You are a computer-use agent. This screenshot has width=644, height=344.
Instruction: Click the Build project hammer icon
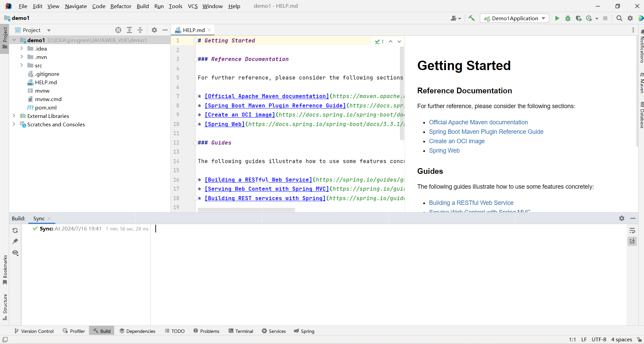[471, 18]
